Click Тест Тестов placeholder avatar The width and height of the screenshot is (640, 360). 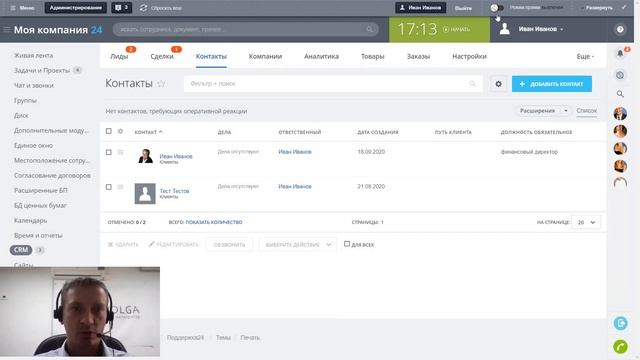point(145,193)
